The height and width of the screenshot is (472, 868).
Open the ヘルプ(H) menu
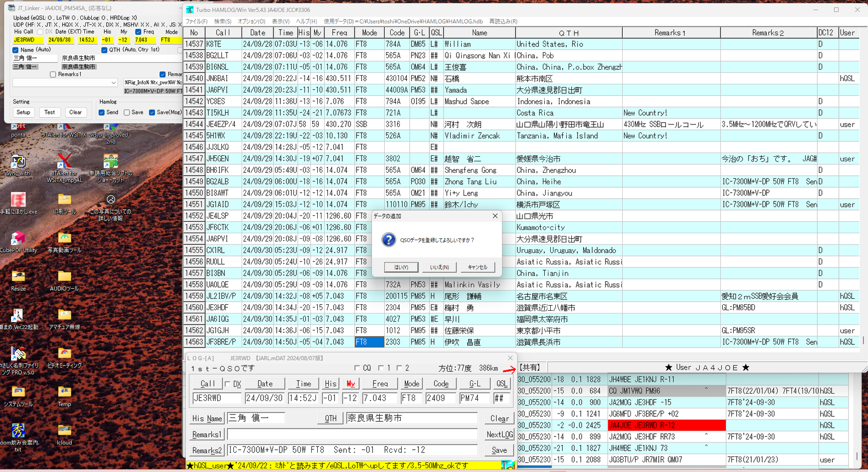[x=307, y=21]
